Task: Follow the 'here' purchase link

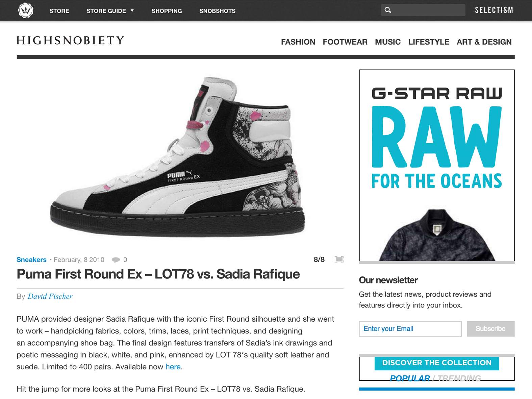Action: [173, 367]
